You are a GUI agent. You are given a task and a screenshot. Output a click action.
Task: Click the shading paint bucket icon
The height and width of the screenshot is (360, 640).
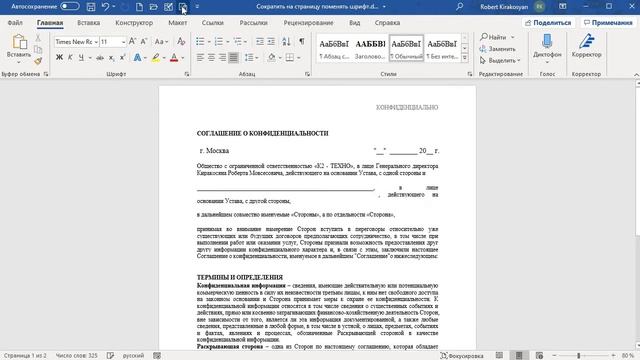coord(271,58)
